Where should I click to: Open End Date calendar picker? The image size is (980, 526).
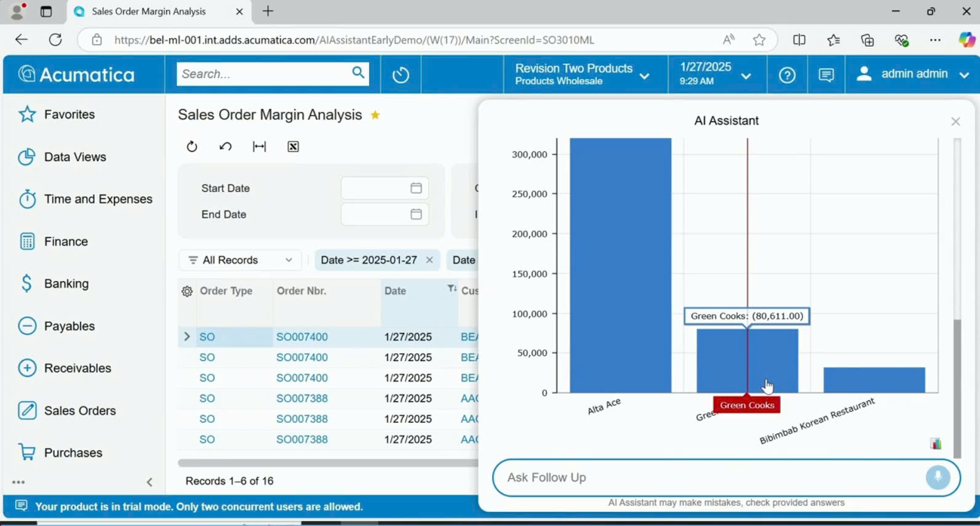tap(416, 214)
